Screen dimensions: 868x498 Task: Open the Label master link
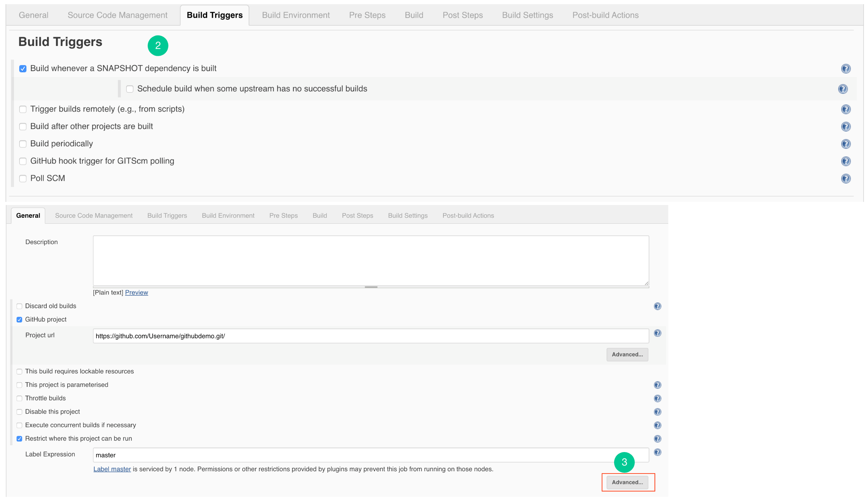click(x=112, y=469)
